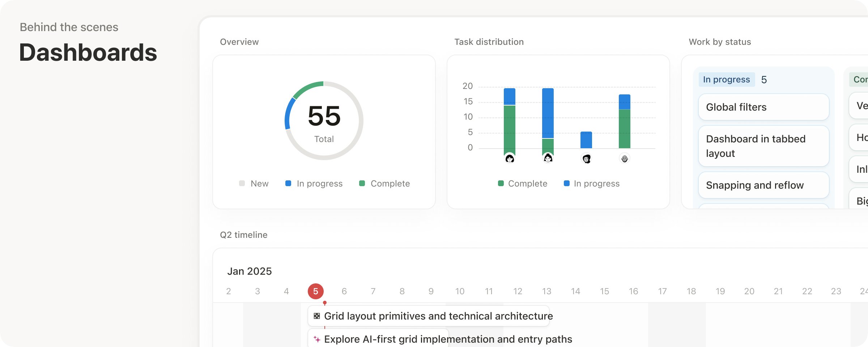Click the Complete legend swatch in Overview

point(362,183)
